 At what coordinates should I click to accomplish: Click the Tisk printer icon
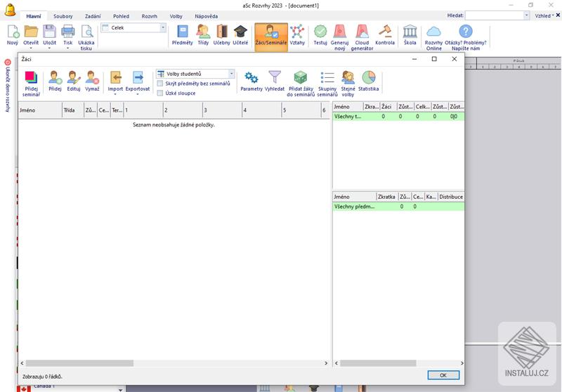[x=67, y=32]
